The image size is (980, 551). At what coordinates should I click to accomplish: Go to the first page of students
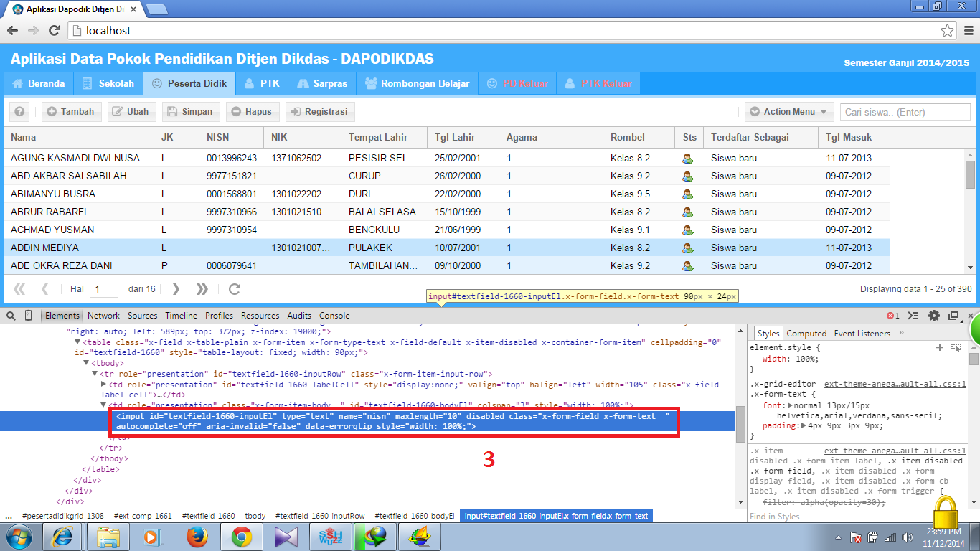point(20,289)
